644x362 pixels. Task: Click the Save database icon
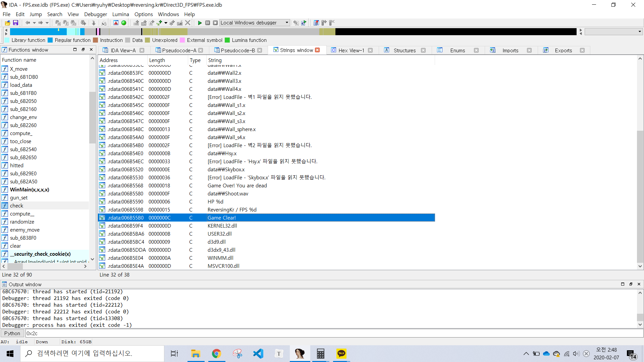(x=15, y=23)
